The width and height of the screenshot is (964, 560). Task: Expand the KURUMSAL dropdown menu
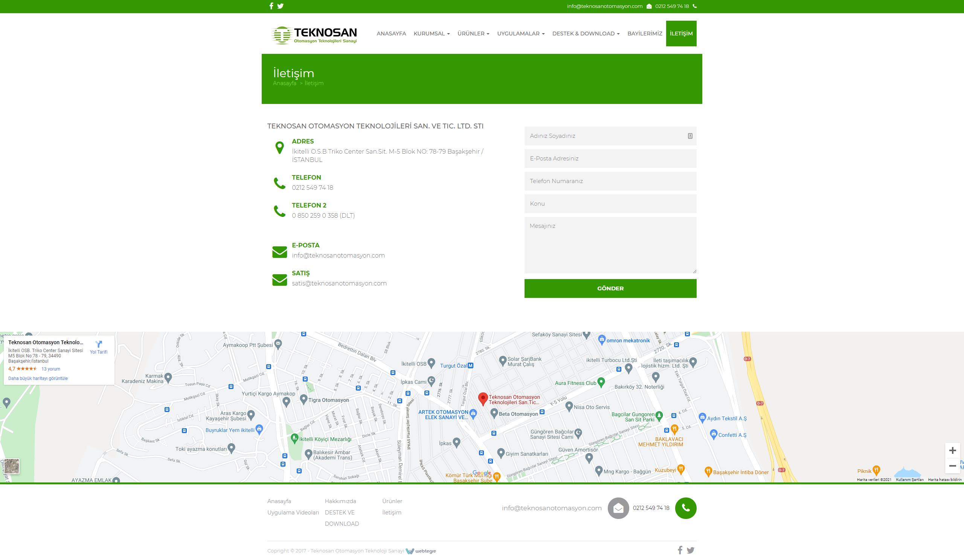point(432,34)
